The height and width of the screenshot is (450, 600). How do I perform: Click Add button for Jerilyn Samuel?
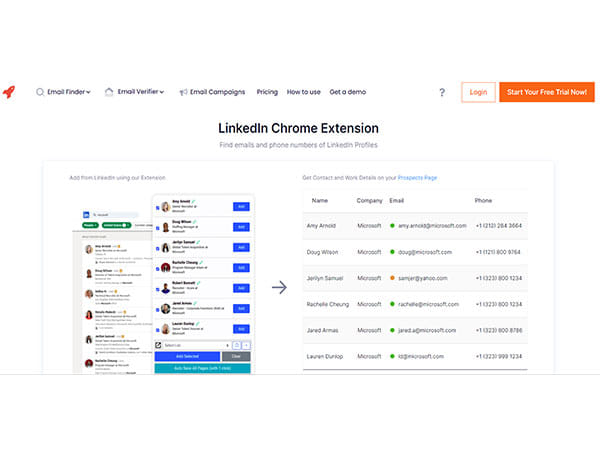pyautogui.click(x=241, y=247)
